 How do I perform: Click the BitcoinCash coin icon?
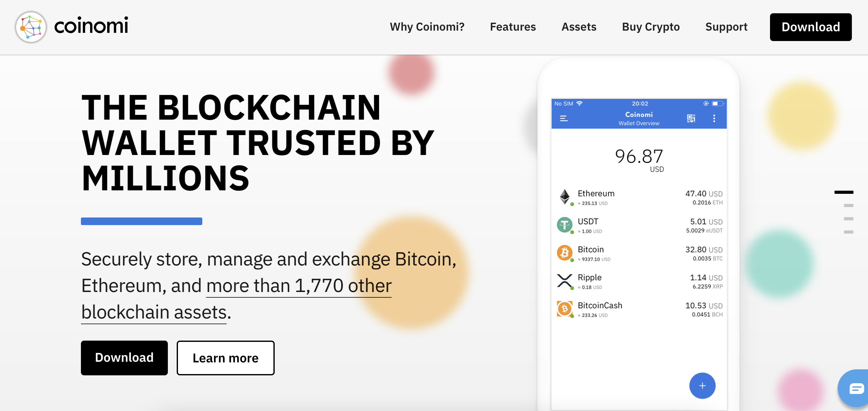(565, 309)
